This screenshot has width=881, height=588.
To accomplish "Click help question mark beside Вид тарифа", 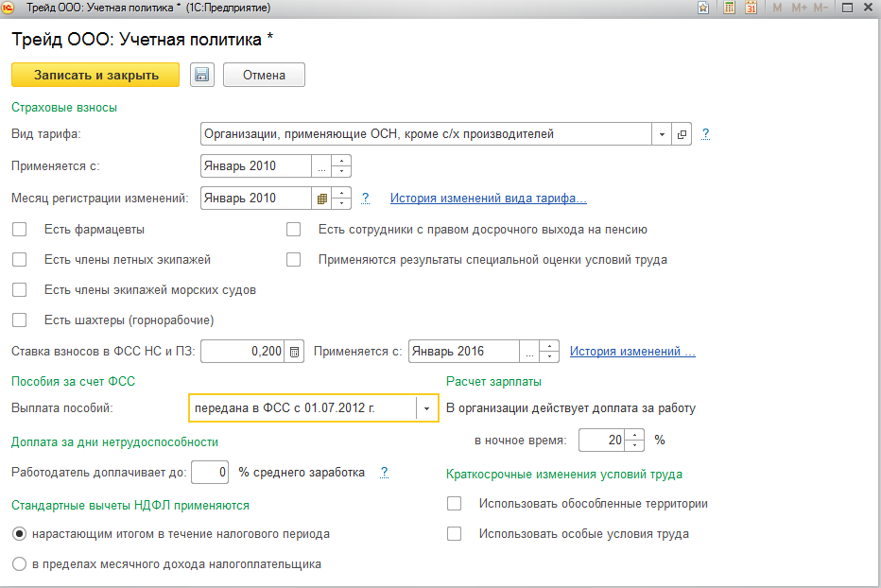I will coord(705,134).
